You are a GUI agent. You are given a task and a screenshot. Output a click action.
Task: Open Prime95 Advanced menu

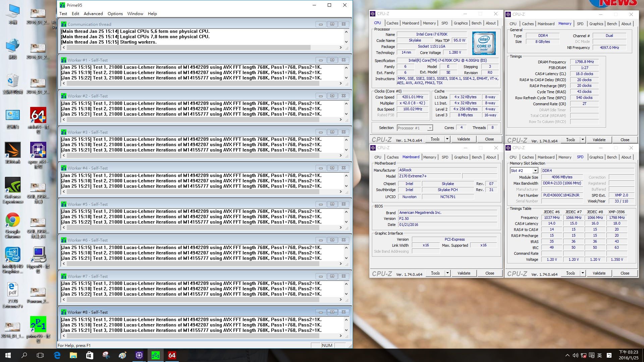click(93, 13)
